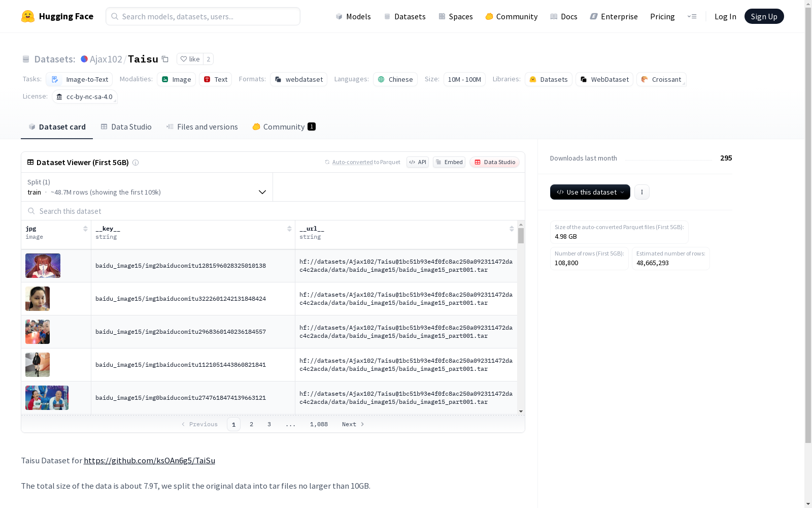This screenshot has width=812, height=508.
Task: Open the three-dot more options button
Action: tap(642, 192)
